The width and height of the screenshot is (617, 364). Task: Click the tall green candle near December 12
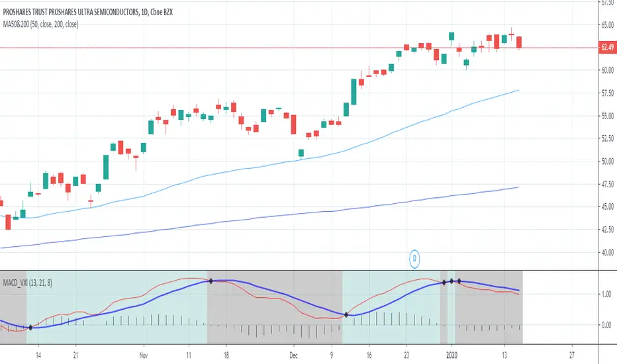354,92
